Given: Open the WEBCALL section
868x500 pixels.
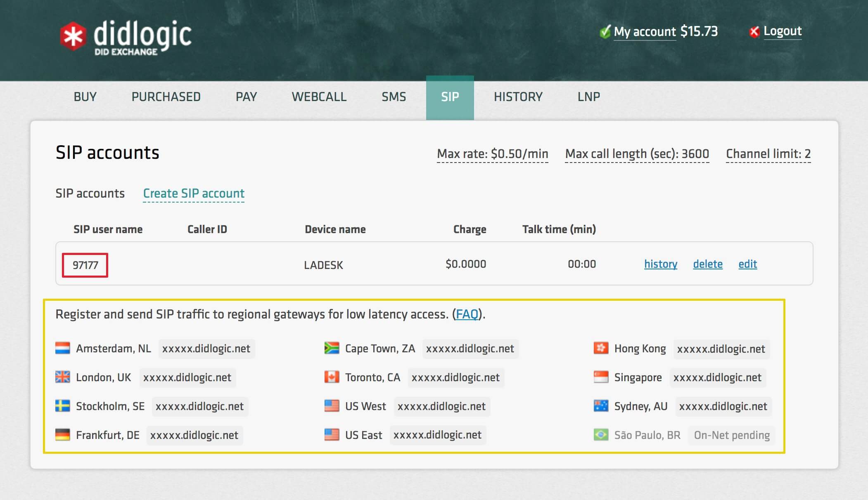Looking at the screenshot, I should click(319, 97).
